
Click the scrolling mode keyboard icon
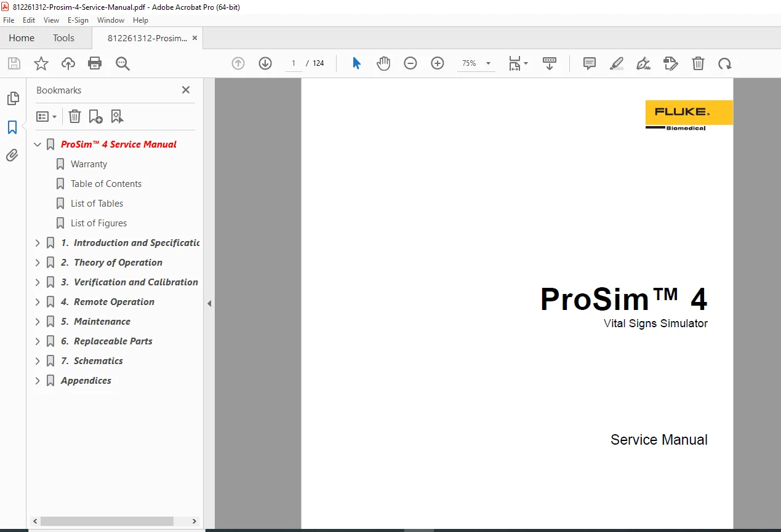coord(550,63)
